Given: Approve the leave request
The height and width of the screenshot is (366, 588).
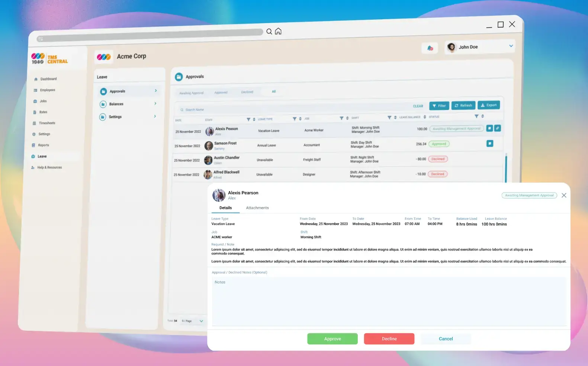Looking at the screenshot, I should pyautogui.click(x=332, y=339).
